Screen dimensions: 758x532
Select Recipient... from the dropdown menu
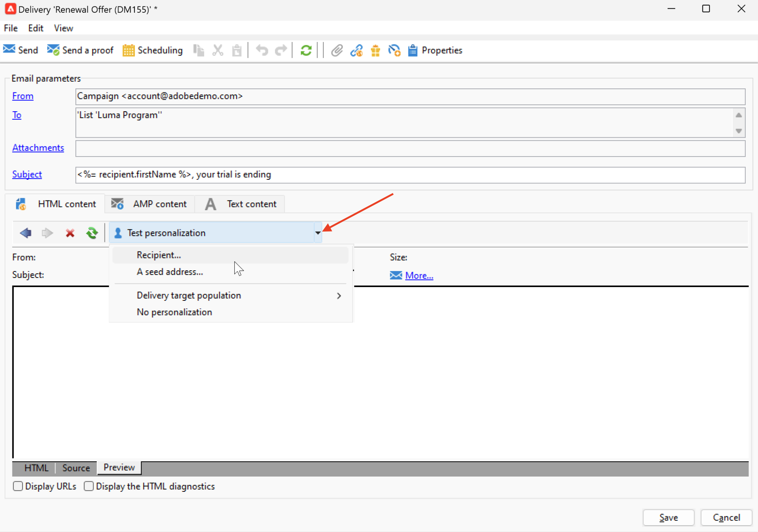coord(158,255)
